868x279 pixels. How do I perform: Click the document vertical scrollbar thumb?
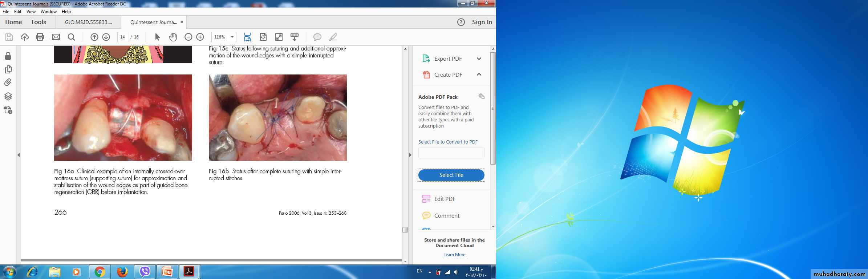(405, 230)
